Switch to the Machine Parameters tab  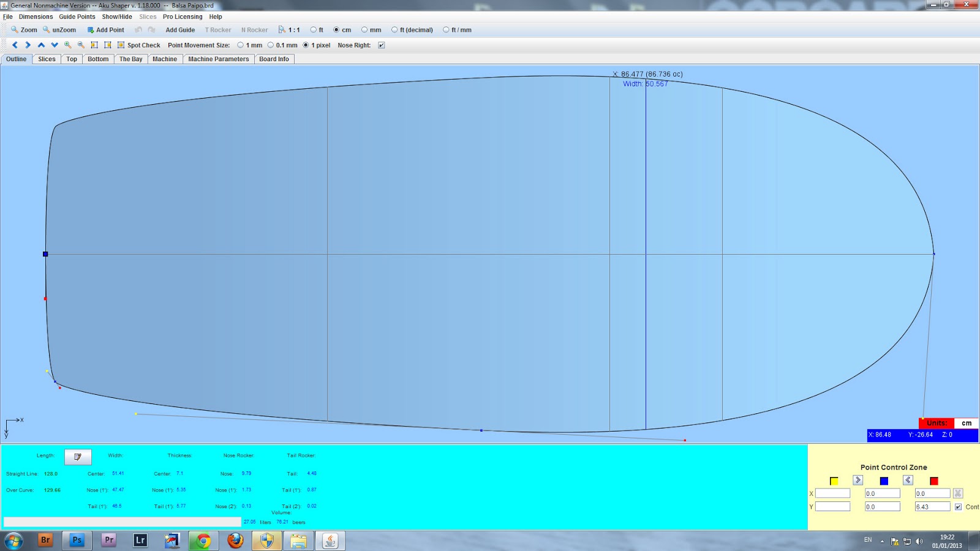[x=219, y=59]
